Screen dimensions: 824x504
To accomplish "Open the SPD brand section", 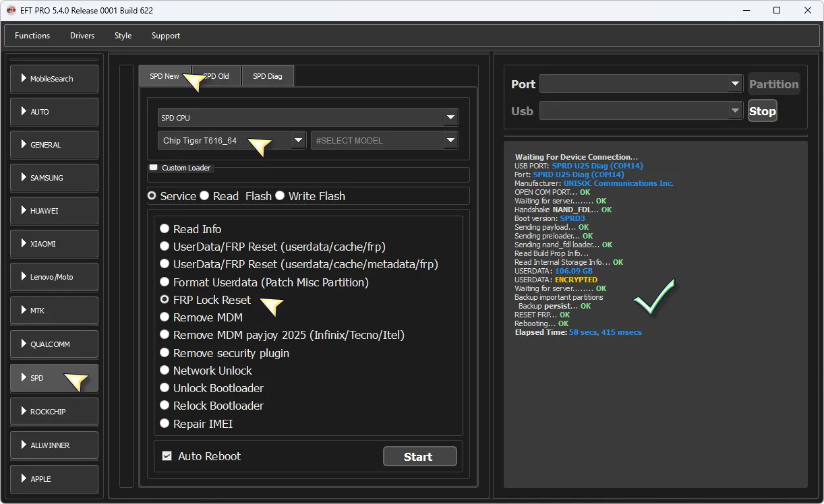I will coord(54,378).
